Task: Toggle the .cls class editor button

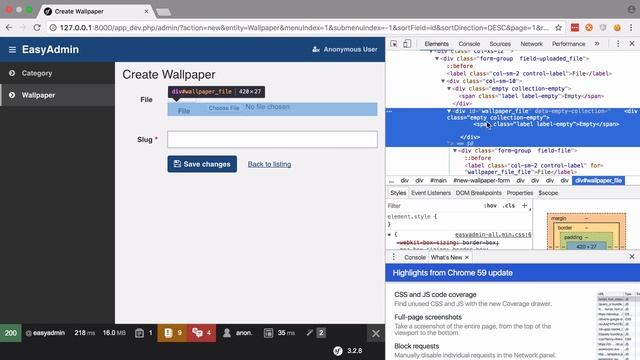Action: coord(509,206)
